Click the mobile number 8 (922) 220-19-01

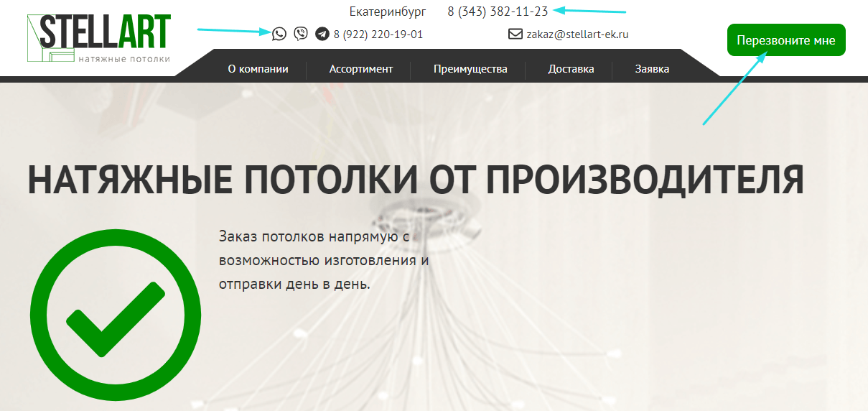(x=378, y=34)
